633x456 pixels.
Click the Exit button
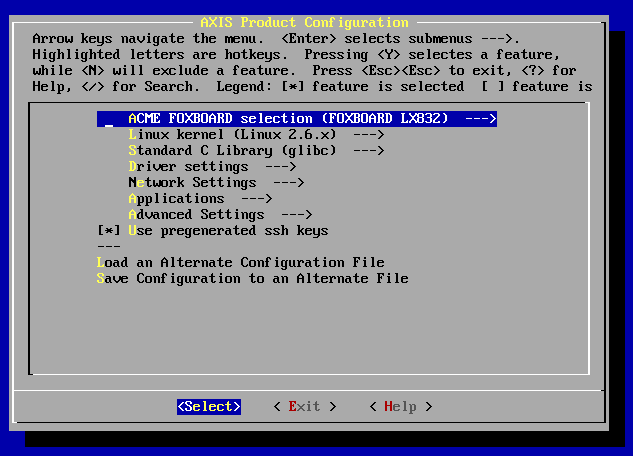(305, 406)
